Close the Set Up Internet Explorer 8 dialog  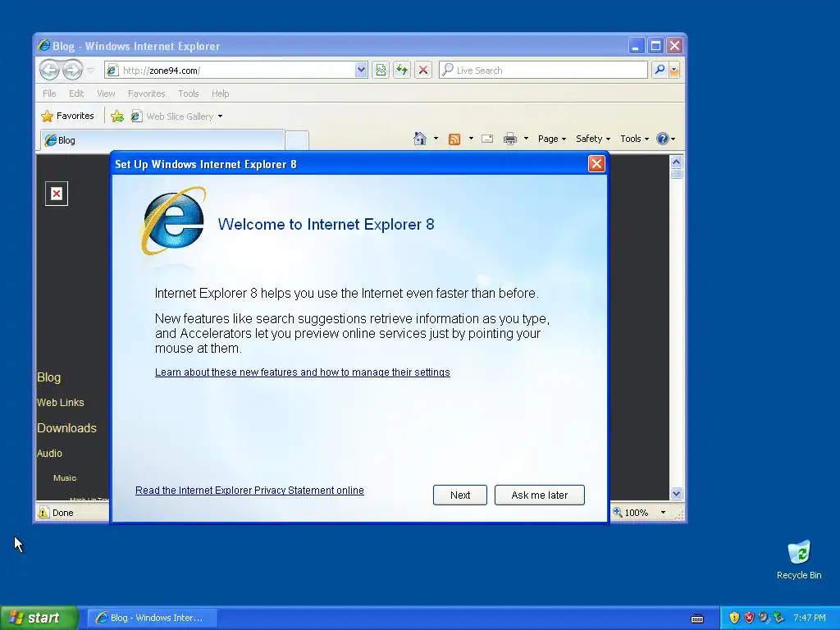(596, 164)
